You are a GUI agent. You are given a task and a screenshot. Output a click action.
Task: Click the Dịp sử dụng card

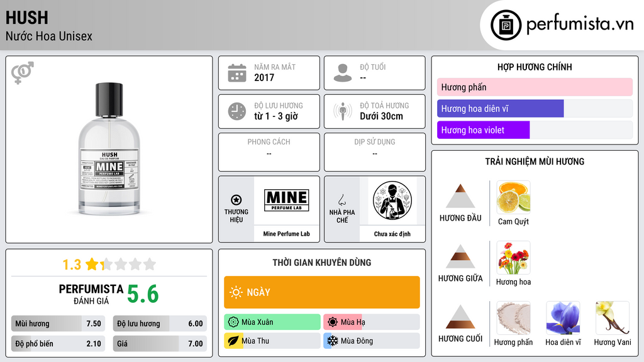tap(375, 152)
